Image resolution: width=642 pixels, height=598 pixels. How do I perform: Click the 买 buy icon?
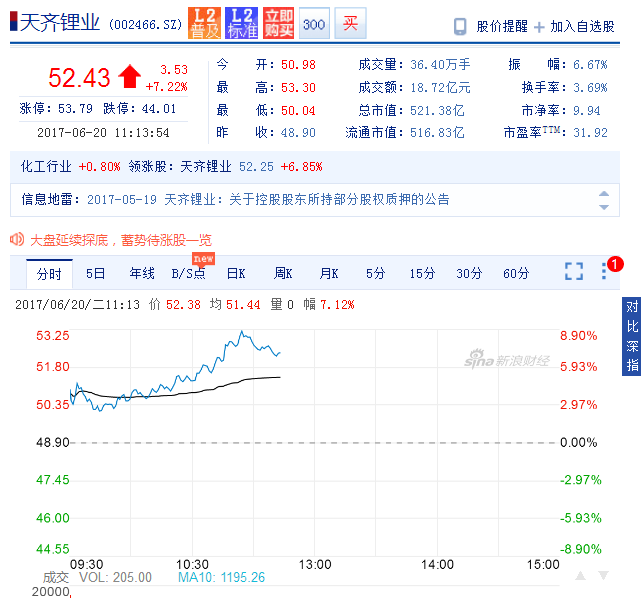click(350, 24)
